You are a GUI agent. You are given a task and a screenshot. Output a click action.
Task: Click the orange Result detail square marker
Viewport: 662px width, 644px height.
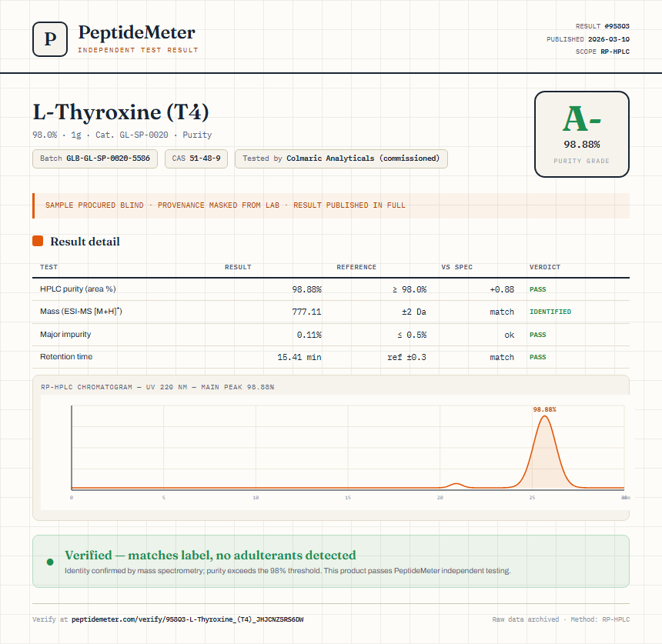click(38, 241)
